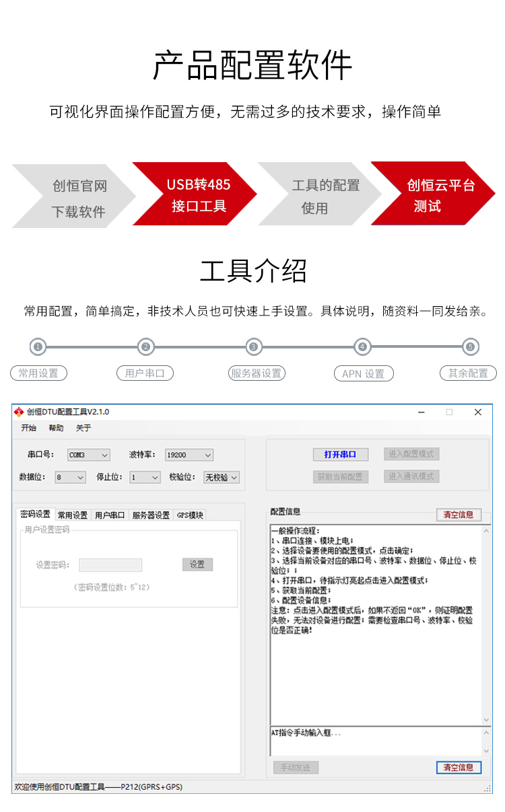Click inside the 配置信息 log text area
The image size is (505, 812).
click(x=376, y=624)
